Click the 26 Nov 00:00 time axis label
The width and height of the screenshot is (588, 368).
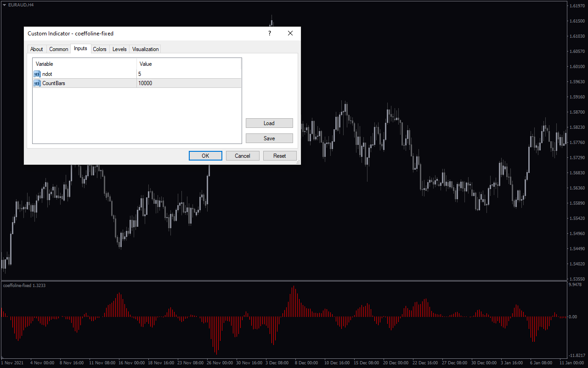pyautogui.click(x=220, y=362)
